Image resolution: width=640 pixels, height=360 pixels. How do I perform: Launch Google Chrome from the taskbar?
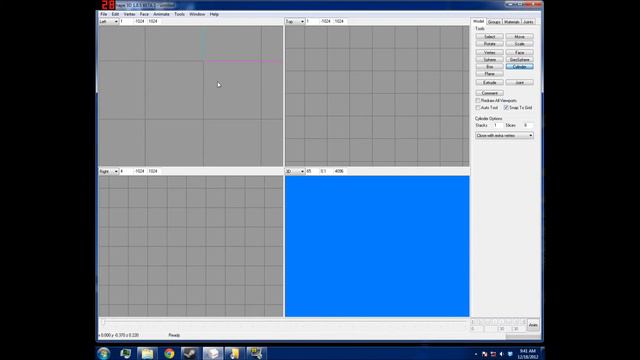pos(169,353)
